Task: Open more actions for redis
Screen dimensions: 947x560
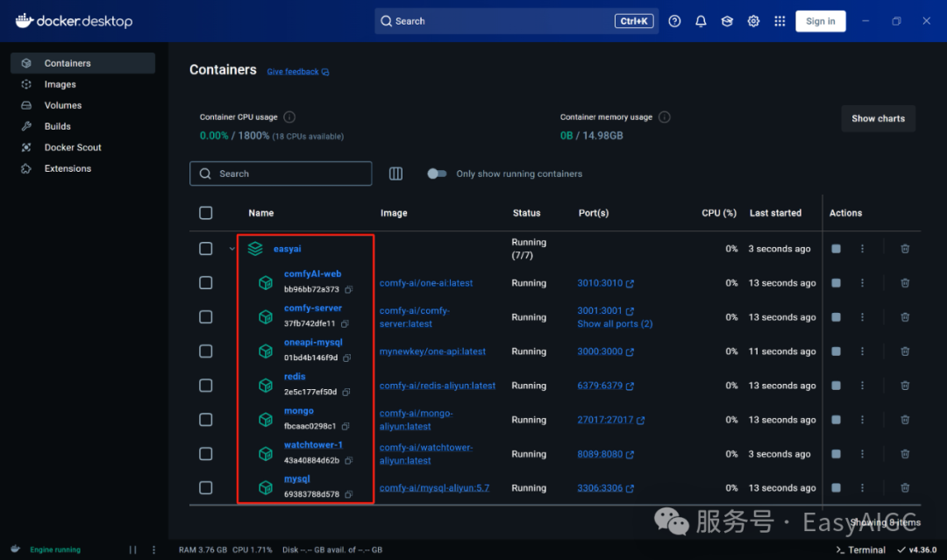Action: (863, 386)
